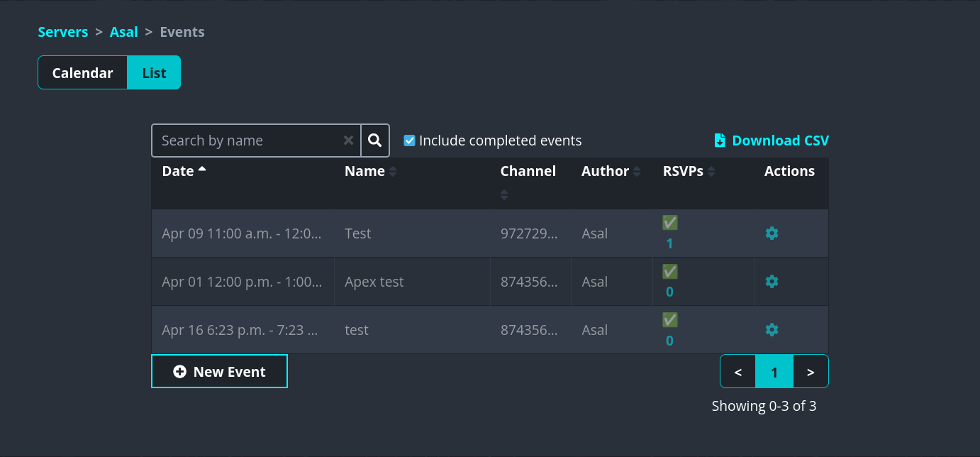980x457 pixels.
Task: Go to the next page with the > button
Action: click(x=811, y=371)
